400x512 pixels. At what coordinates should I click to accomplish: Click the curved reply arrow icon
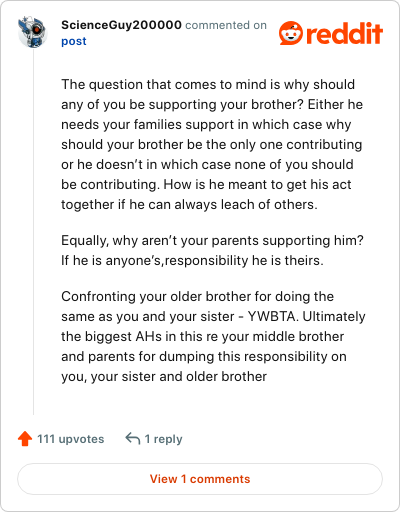pyautogui.click(x=133, y=438)
